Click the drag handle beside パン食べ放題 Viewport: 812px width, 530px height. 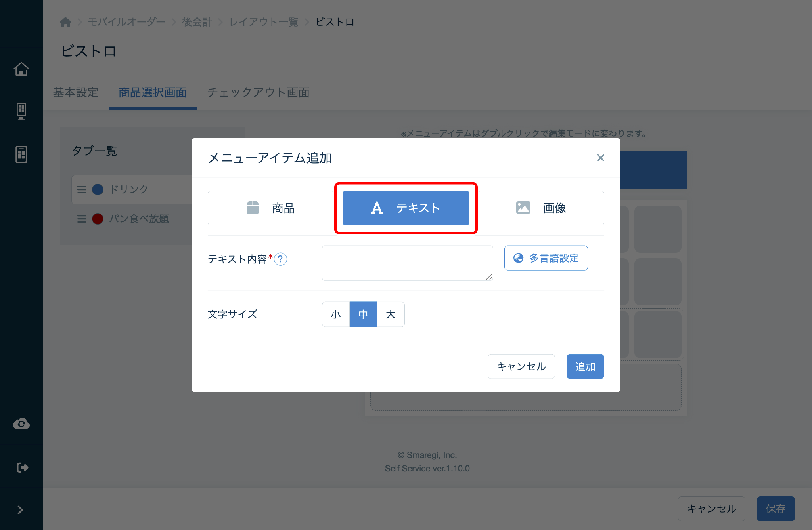[81, 219]
